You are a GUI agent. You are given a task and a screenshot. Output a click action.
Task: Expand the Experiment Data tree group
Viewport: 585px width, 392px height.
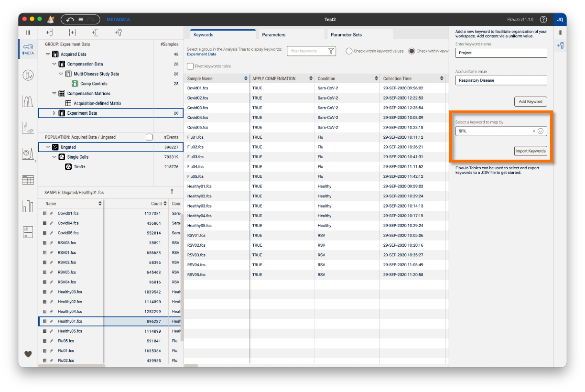click(54, 113)
